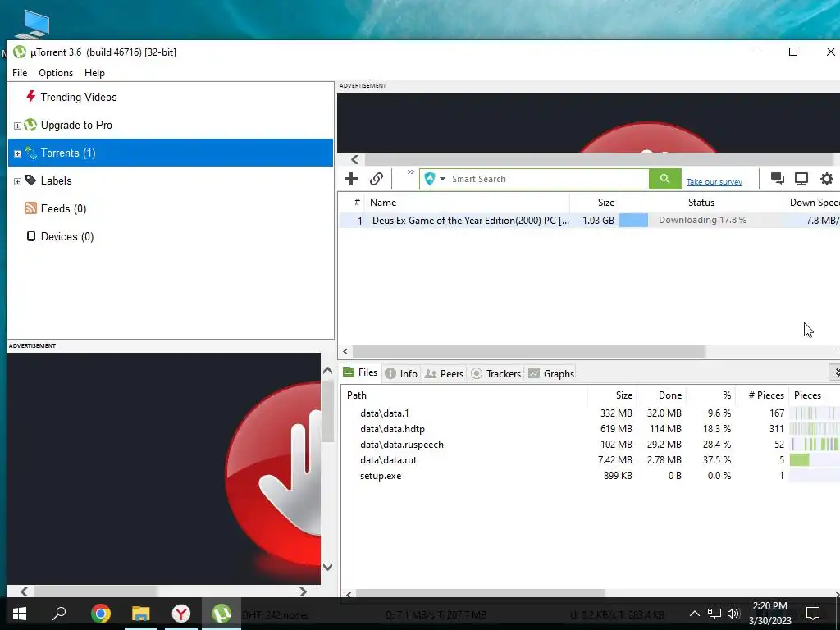Sort torrents by the Status column
840x630 pixels.
tap(701, 203)
